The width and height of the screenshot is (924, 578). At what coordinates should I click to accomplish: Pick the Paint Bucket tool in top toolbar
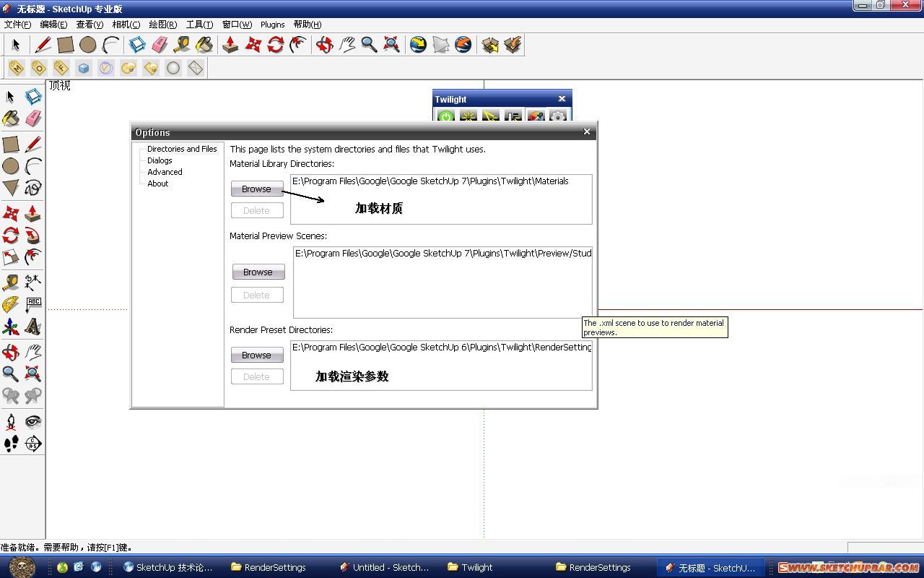[x=204, y=45]
